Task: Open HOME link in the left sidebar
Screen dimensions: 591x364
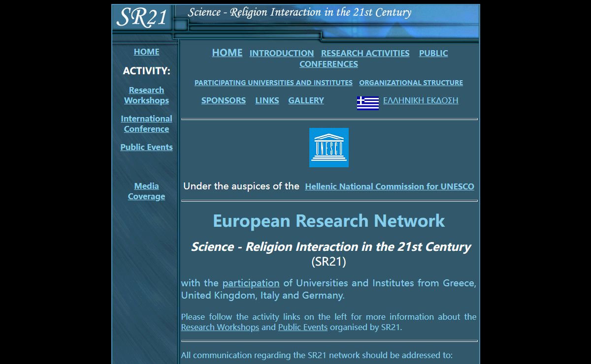Action: [x=146, y=52]
